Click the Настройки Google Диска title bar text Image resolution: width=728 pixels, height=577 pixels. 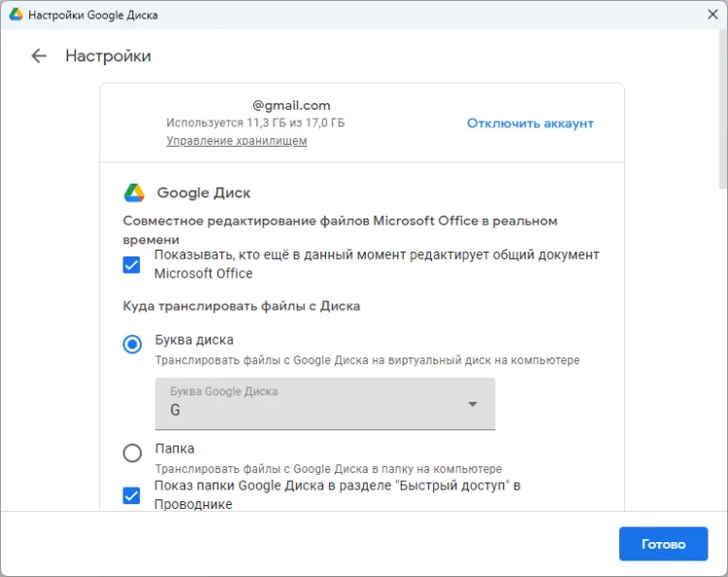click(93, 16)
